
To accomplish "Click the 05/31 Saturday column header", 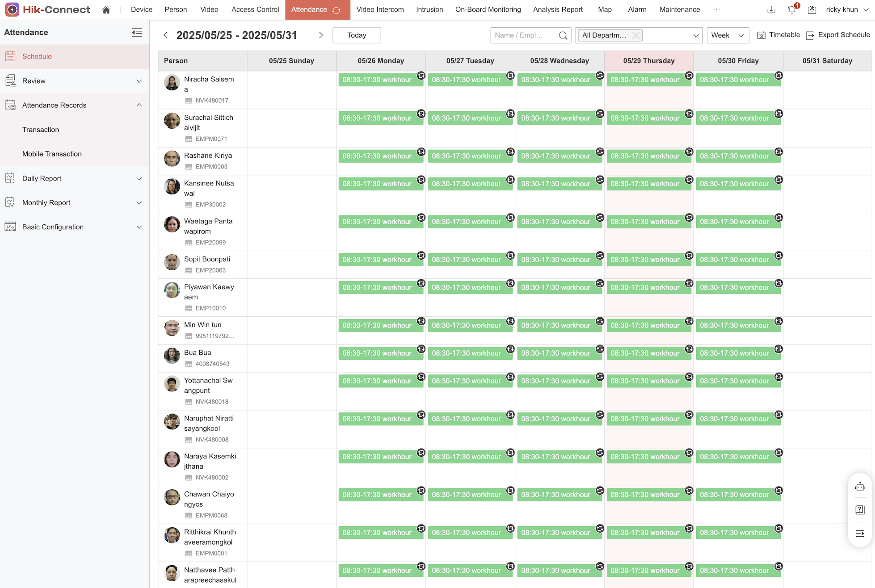I will tap(827, 61).
